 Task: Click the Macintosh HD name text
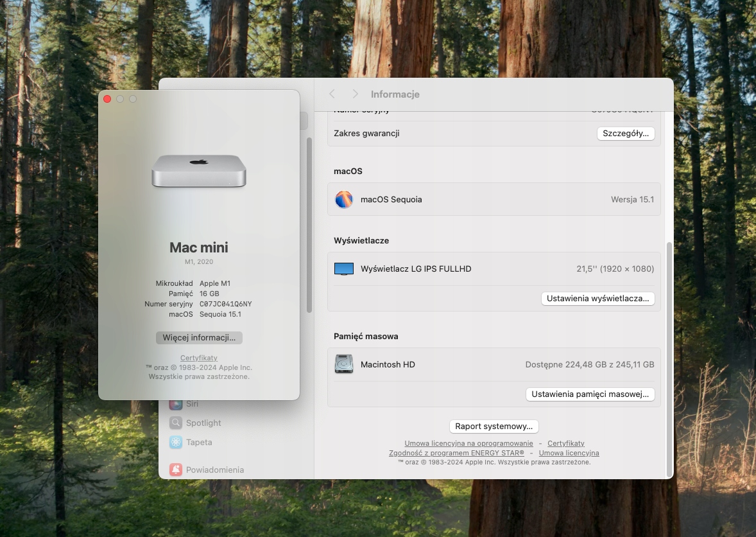point(388,364)
